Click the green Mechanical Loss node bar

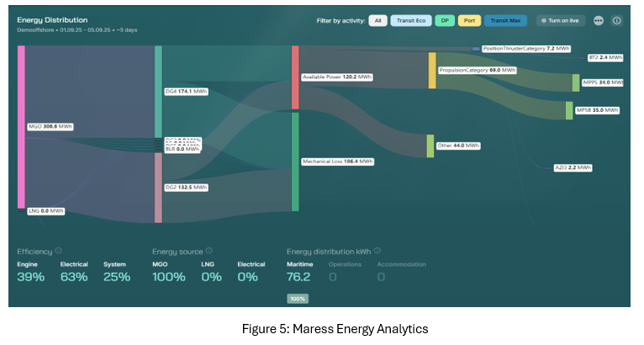coord(295,161)
